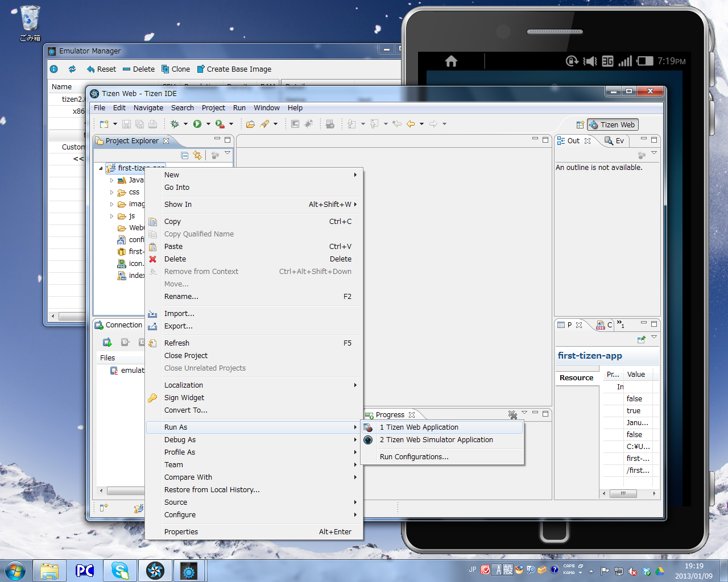728x582 pixels.
Task: Select the 'An outline is not available.' text
Action: (x=599, y=168)
